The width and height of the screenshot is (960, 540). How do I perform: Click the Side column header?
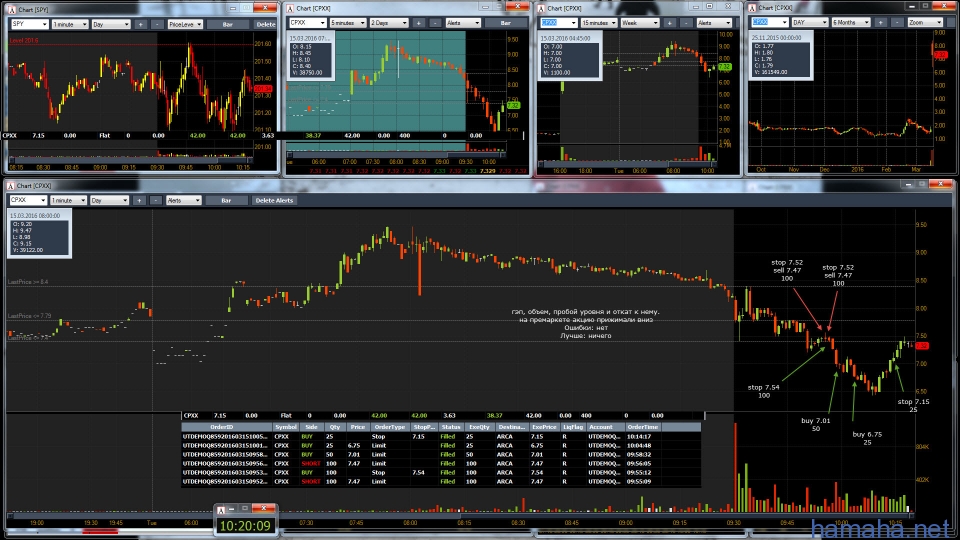click(311, 427)
